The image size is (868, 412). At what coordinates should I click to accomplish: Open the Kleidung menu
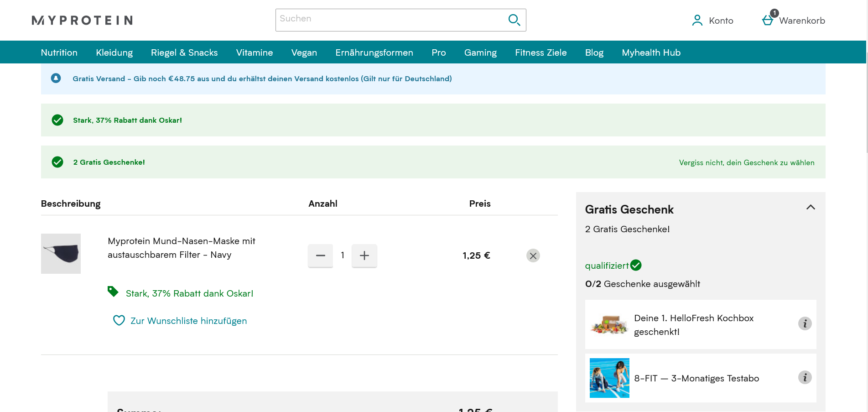tap(114, 52)
